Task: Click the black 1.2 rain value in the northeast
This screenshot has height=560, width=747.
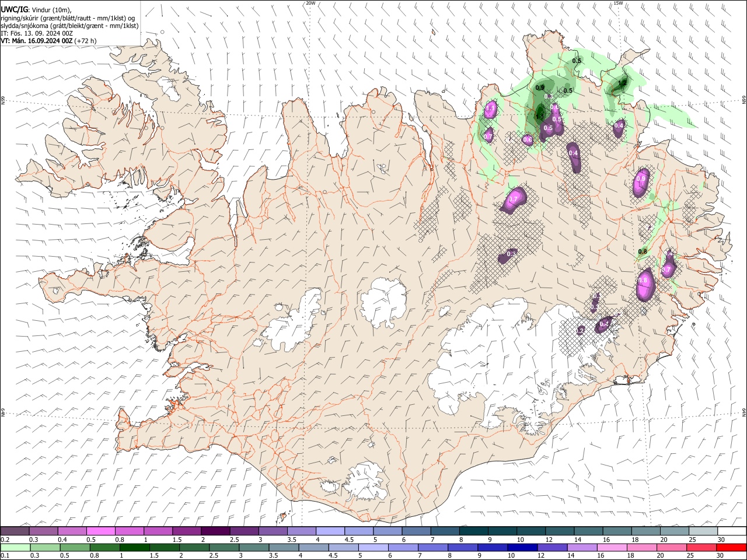Action: tap(622, 83)
